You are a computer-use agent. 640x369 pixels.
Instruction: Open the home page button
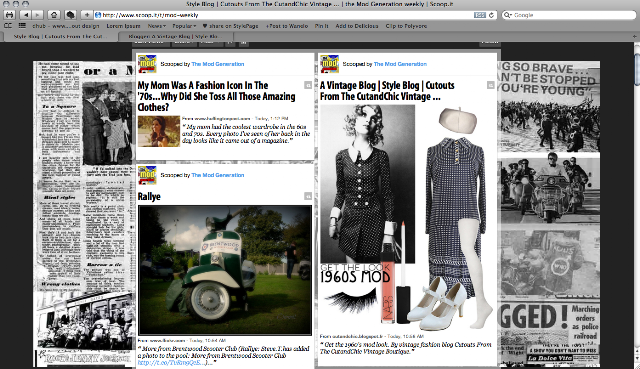point(53,15)
